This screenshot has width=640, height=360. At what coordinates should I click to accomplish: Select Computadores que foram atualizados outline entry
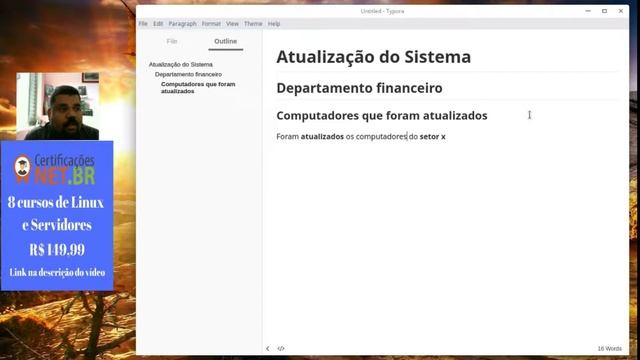(x=198, y=87)
